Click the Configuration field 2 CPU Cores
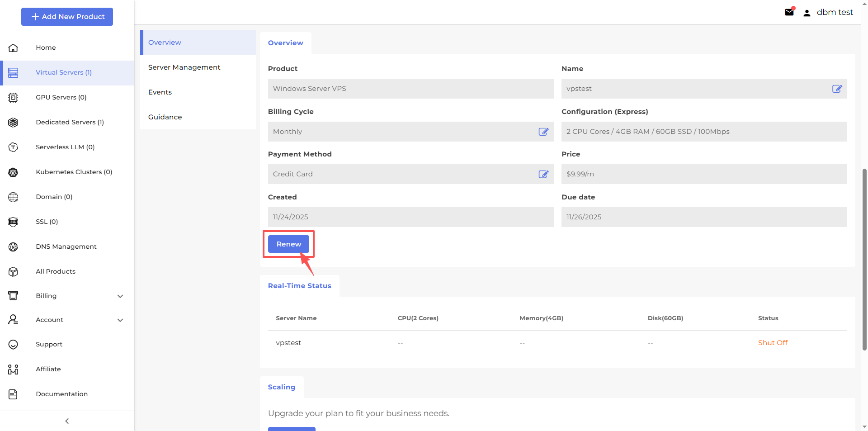This screenshot has height=431, width=868. 704,132
